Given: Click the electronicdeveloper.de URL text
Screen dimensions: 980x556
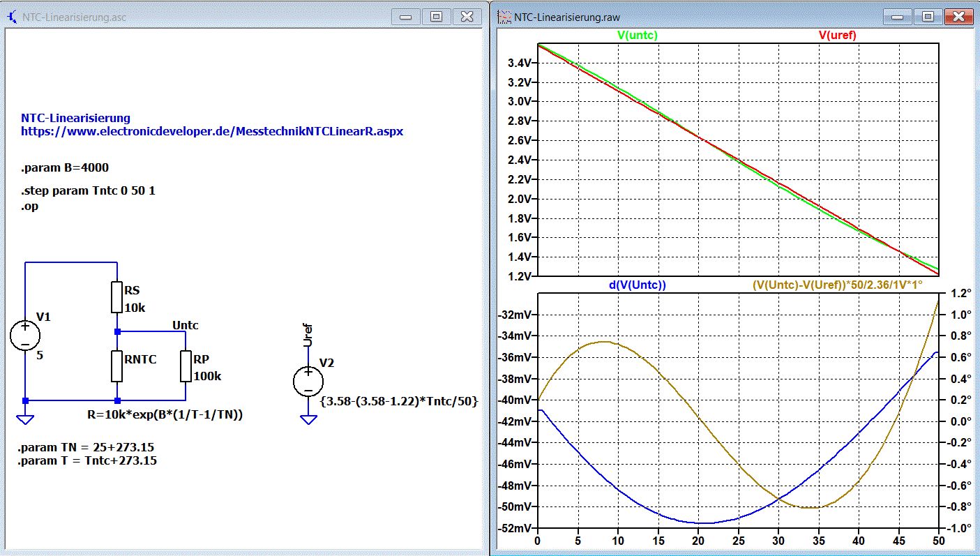Looking at the screenshot, I should tap(212, 131).
